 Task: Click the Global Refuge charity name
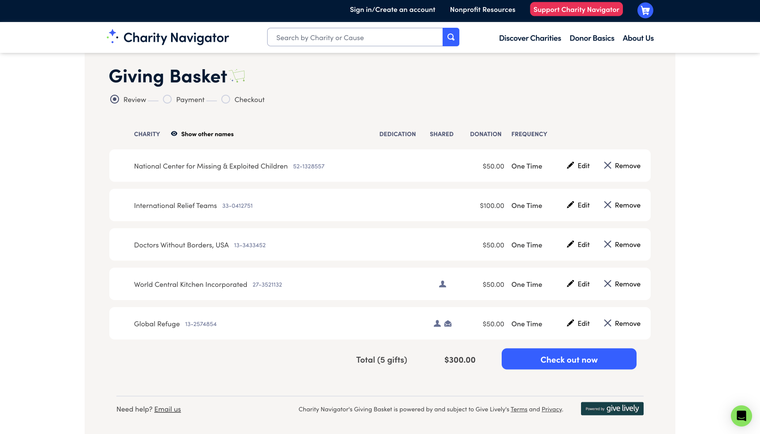157,323
